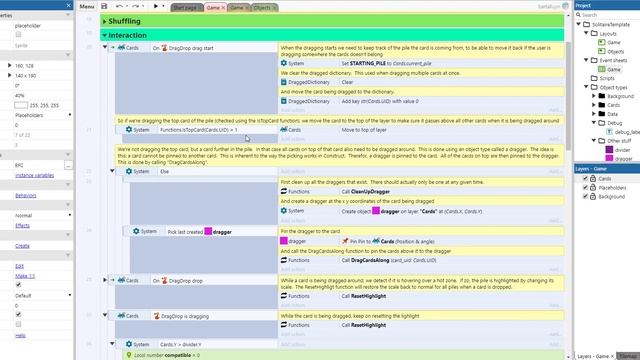Viewport: 640px width, 360px height.
Task: Click the ellipsis button beside BFC value
Action: click(x=68, y=165)
